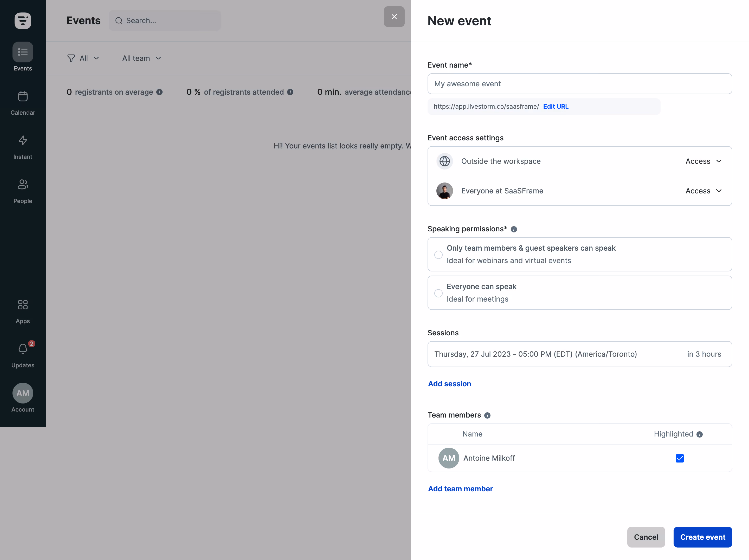Open the Apps sidebar section

click(23, 311)
